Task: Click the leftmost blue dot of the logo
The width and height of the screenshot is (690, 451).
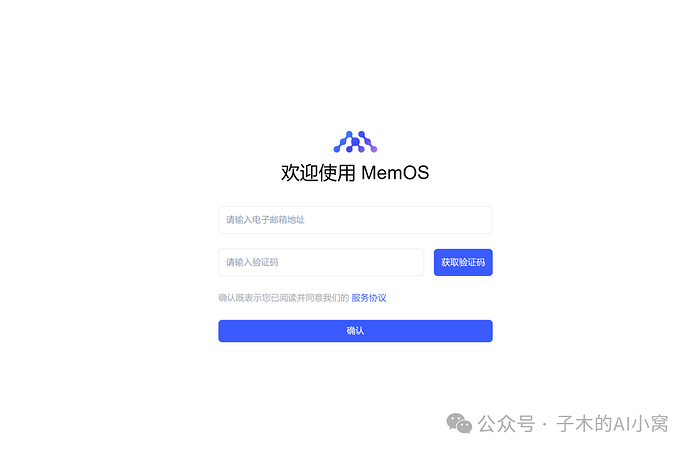Action: pos(337,149)
